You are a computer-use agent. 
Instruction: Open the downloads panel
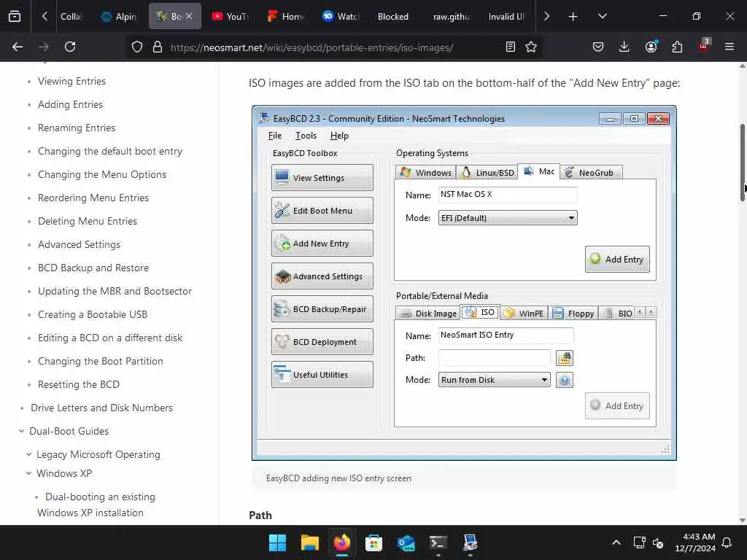(624, 47)
